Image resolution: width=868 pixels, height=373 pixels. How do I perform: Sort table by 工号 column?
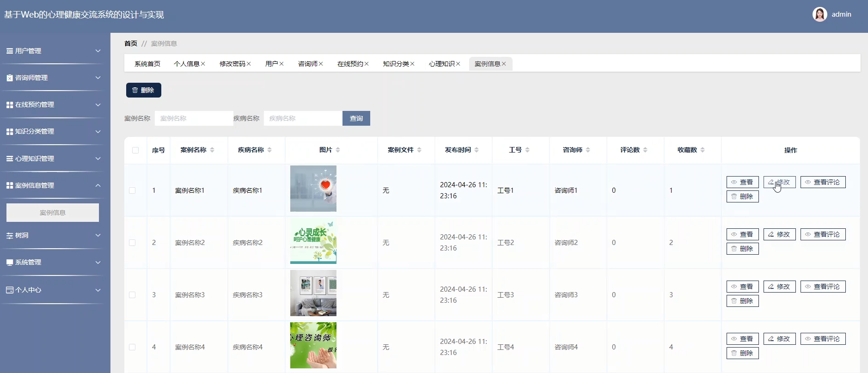[527, 150]
